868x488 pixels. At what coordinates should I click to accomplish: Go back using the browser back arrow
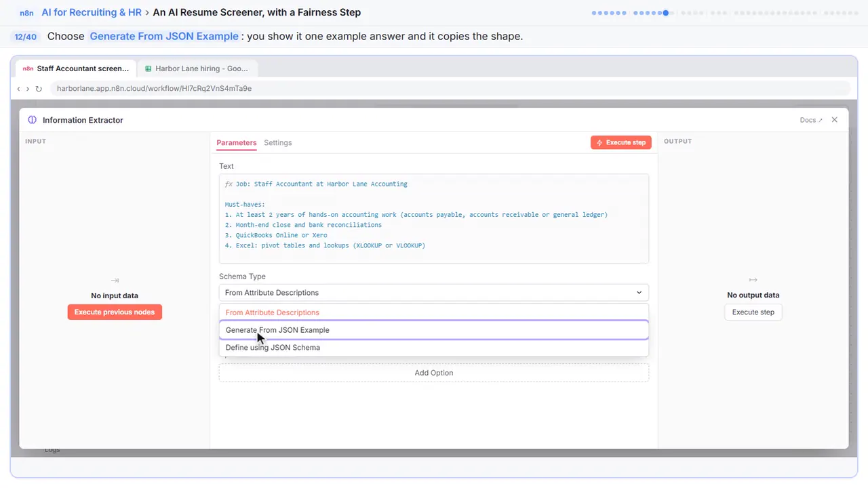click(x=18, y=89)
